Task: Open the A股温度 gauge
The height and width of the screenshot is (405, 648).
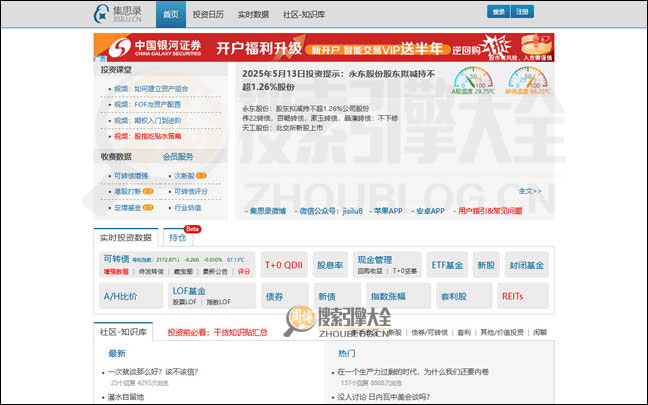Action: pyautogui.click(x=473, y=80)
